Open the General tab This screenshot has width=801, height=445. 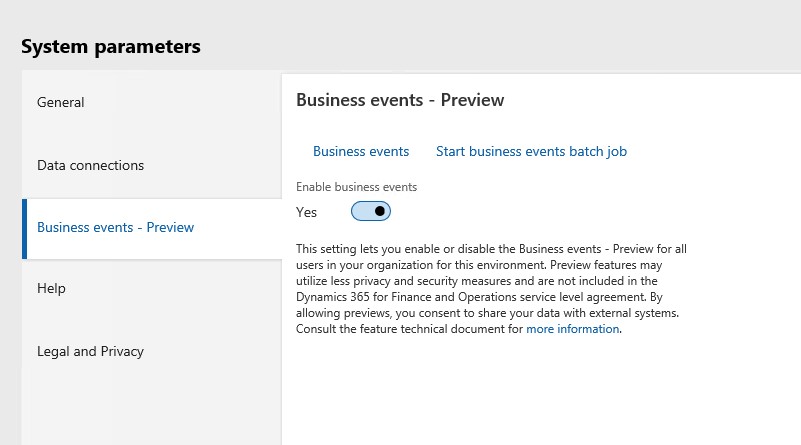point(61,102)
